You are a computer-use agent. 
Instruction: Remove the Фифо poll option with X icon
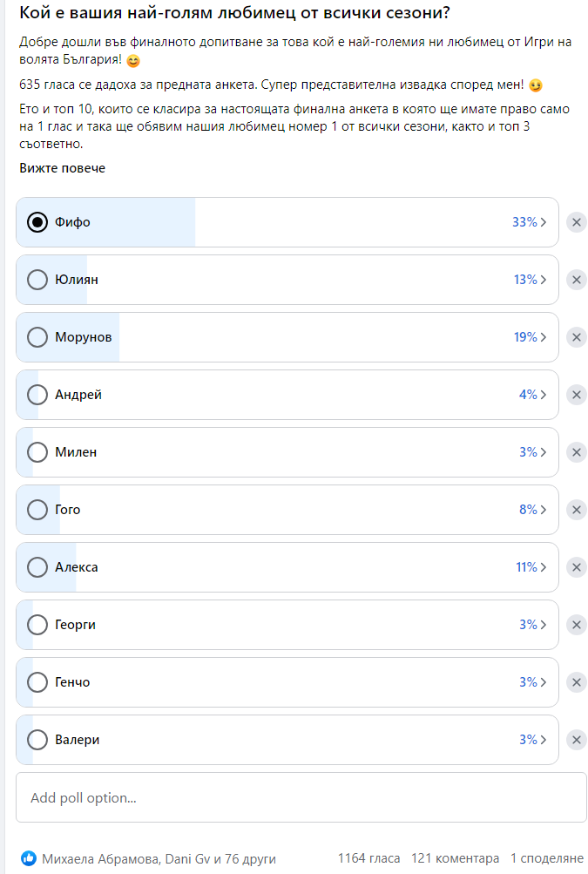coord(577,222)
